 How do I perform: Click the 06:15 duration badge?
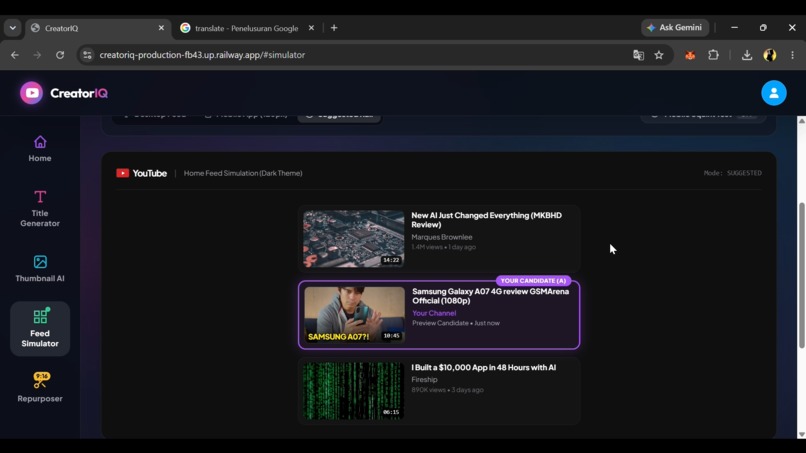click(391, 412)
